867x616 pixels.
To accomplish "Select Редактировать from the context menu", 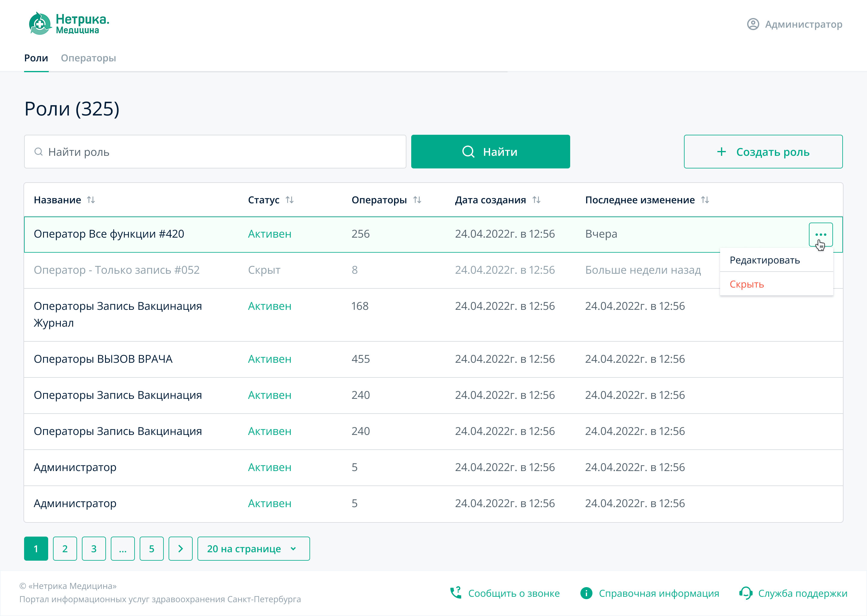I will tap(765, 260).
